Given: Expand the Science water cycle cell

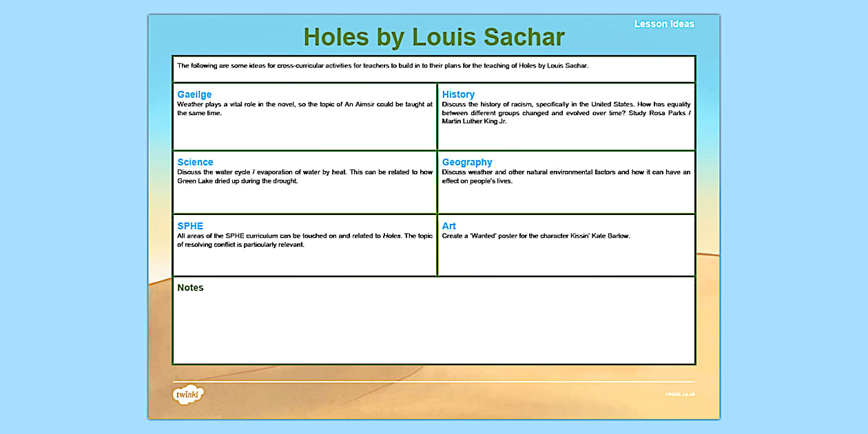Looking at the screenshot, I should (x=304, y=181).
